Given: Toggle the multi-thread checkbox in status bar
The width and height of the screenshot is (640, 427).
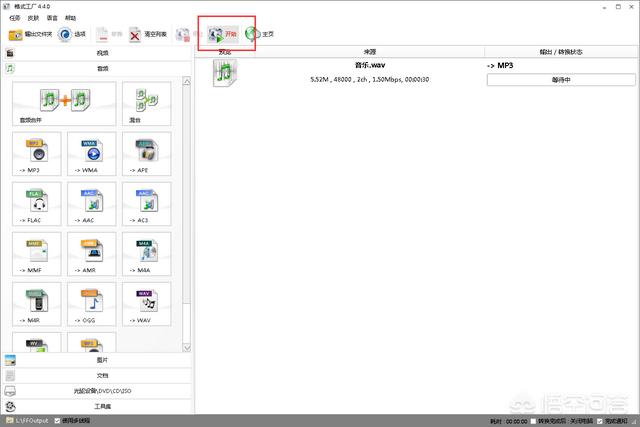Looking at the screenshot, I should click(x=59, y=421).
